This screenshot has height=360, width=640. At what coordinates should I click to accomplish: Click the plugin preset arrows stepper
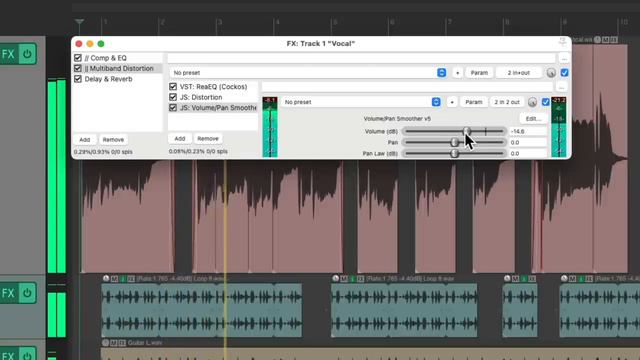pos(436,102)
